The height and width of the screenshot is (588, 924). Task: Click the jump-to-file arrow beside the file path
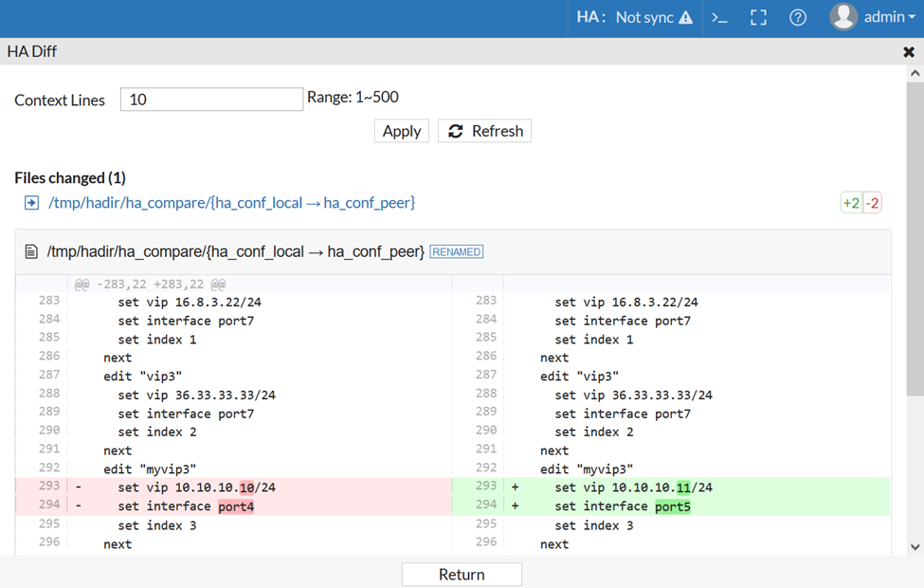(30, 202)
